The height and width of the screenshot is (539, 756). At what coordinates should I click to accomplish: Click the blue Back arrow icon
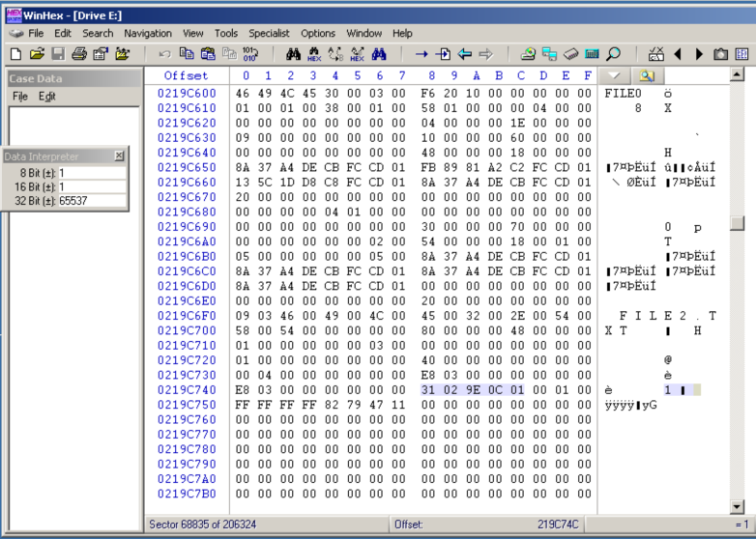click(x=464, y=54)
